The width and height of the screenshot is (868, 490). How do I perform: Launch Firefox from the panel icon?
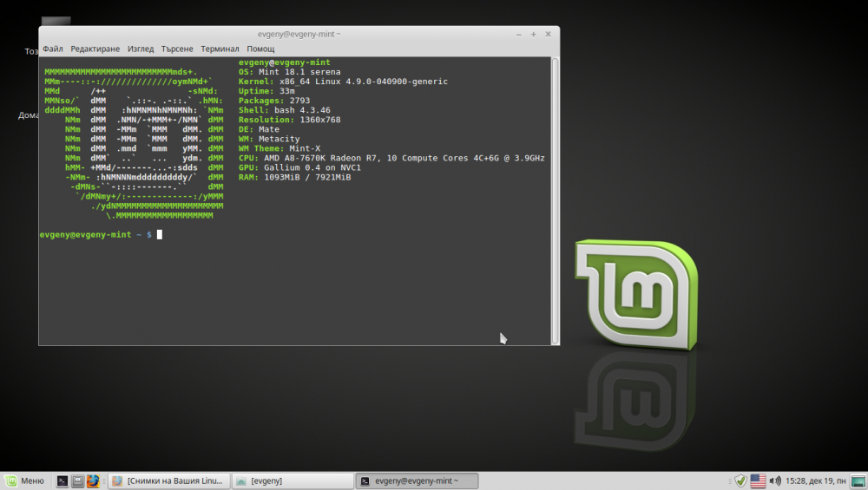[x=93, y=481]
